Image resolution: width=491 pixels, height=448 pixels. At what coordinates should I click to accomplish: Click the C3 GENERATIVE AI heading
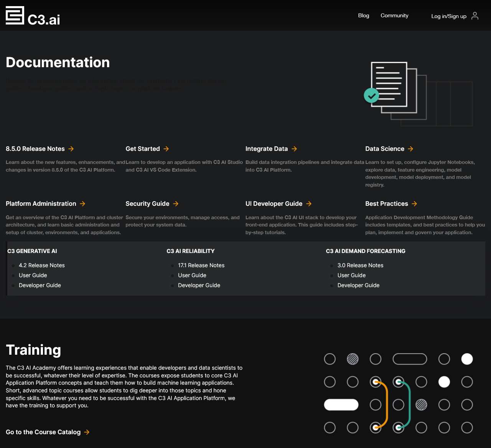click(x=32, y=251)
